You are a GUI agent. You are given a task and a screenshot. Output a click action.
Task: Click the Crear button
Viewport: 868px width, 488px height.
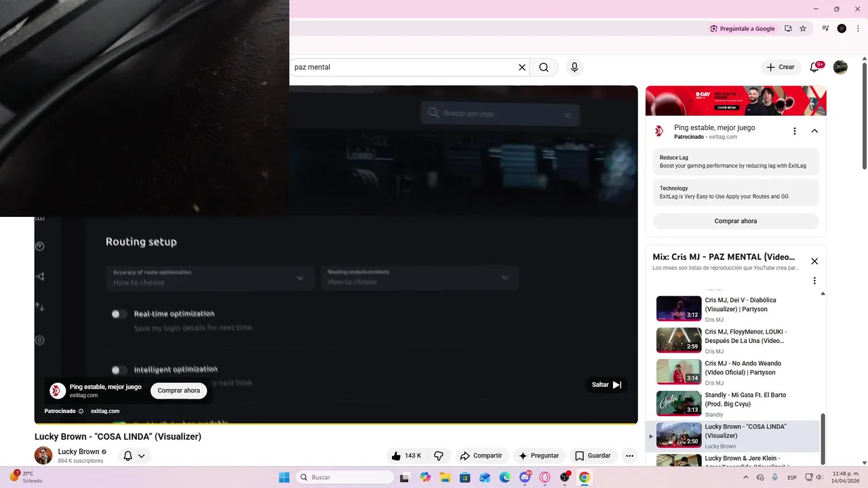(x=781, y=67)
